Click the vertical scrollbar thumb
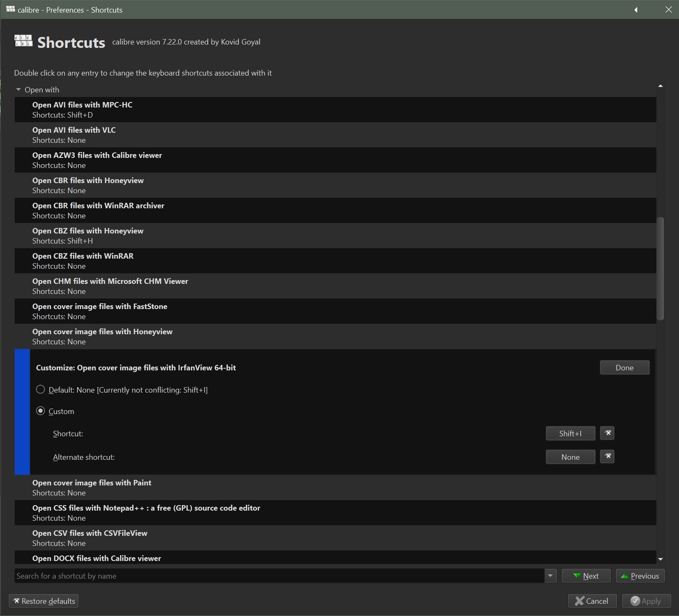Screen dimensions: 679x616 coord(661,269)
